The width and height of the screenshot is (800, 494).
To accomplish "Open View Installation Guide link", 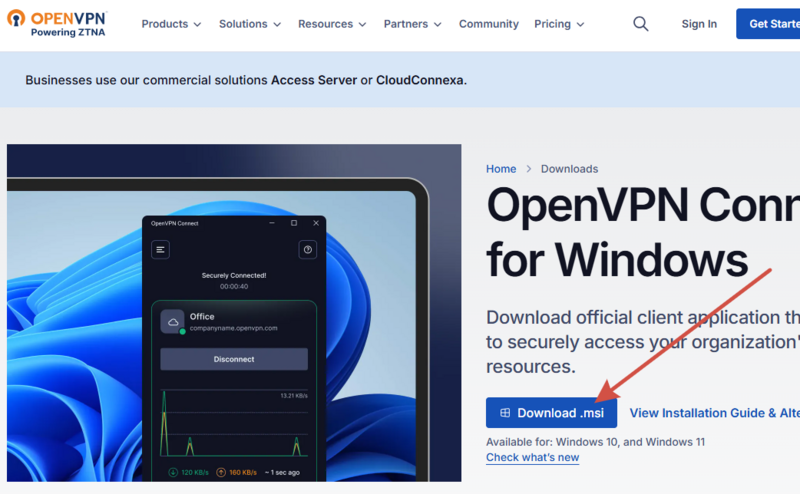I will (x=715, y=413).
